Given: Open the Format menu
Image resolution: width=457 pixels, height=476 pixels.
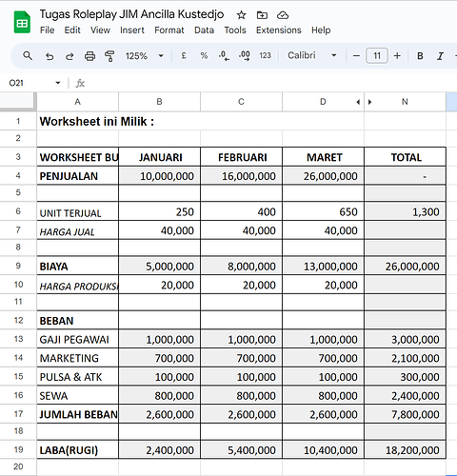Looking at the screenshot, I should pos(169,30).
